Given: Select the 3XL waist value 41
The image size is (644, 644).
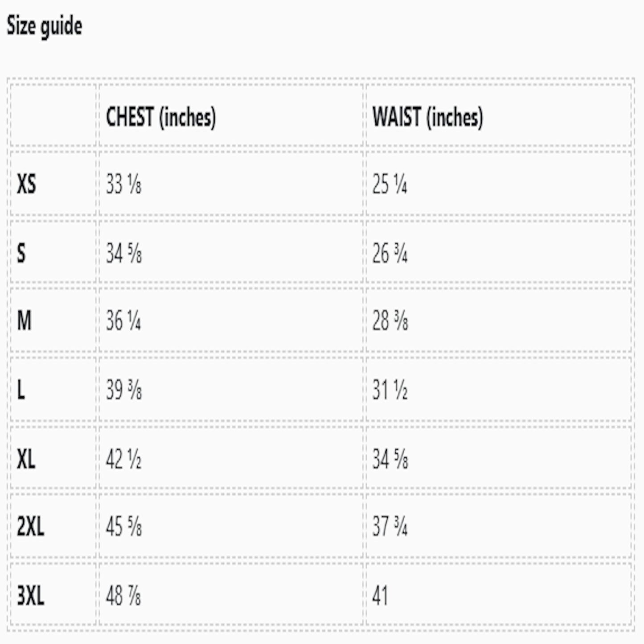Looking at the screenshot, I should (x=380, y=595).
